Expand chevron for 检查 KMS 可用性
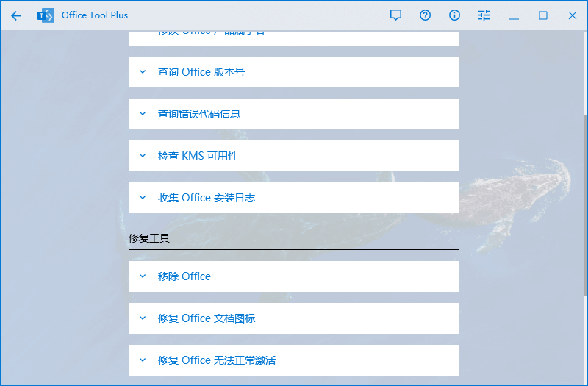 [143, 156]
